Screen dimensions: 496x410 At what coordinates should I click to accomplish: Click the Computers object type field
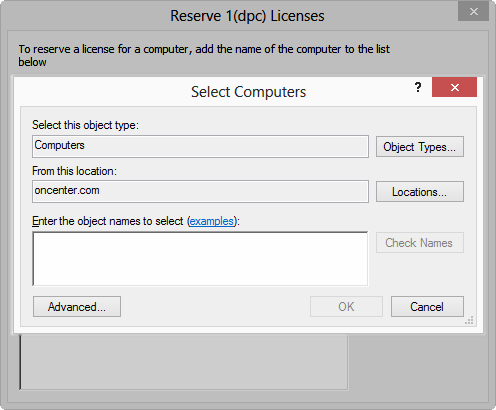(x=200, y=146)
